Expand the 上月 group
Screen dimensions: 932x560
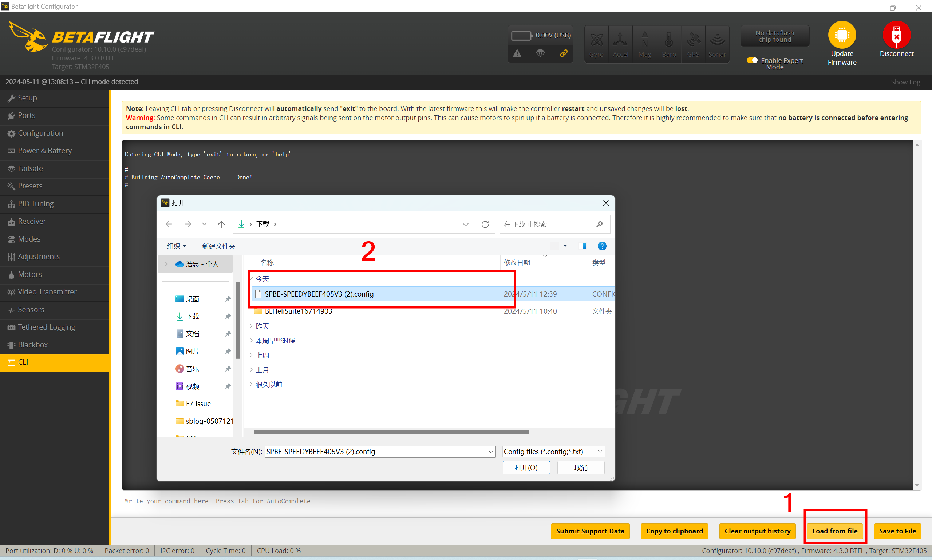click(252, 370)
